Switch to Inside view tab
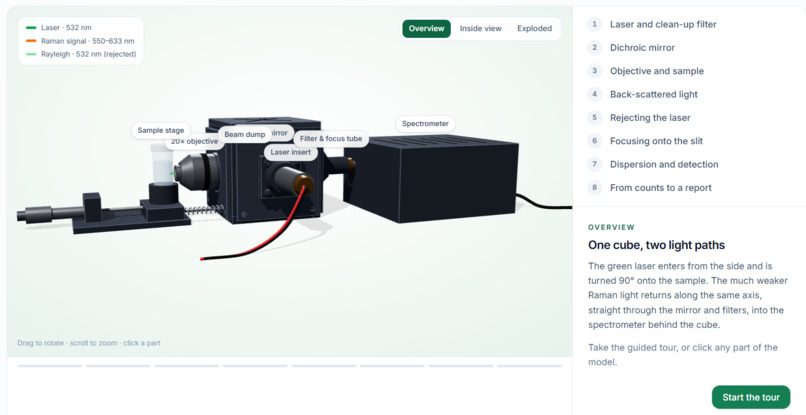The image size is (806, 415). pos(480,29)
